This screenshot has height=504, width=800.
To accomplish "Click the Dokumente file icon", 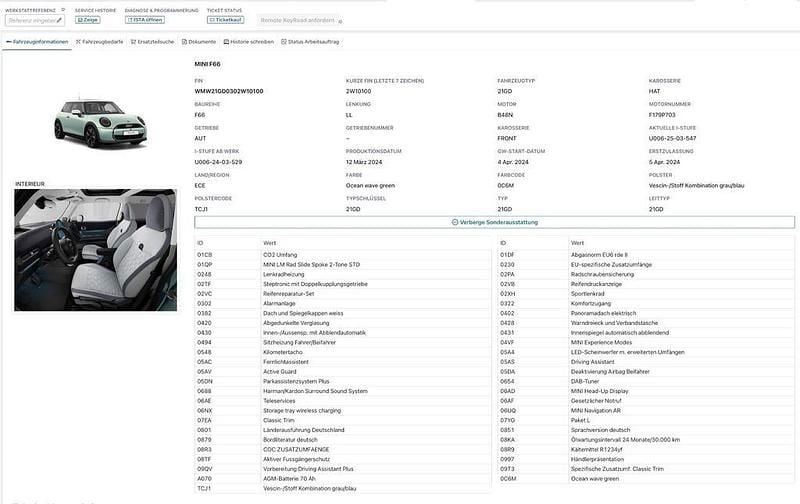I will tap(184, 42).
